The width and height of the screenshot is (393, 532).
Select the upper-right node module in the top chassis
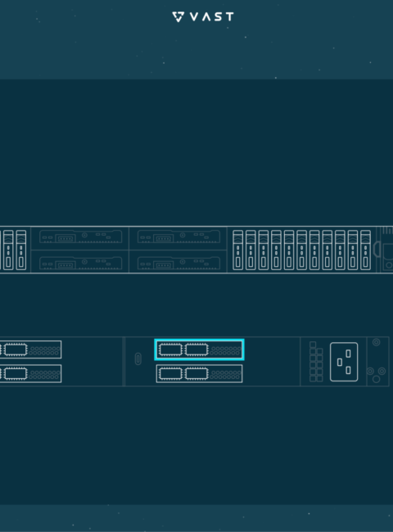[x=178, y=237]
